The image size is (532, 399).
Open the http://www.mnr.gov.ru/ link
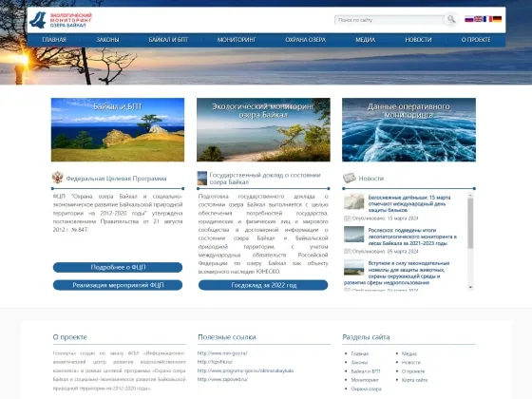(222, 353)
